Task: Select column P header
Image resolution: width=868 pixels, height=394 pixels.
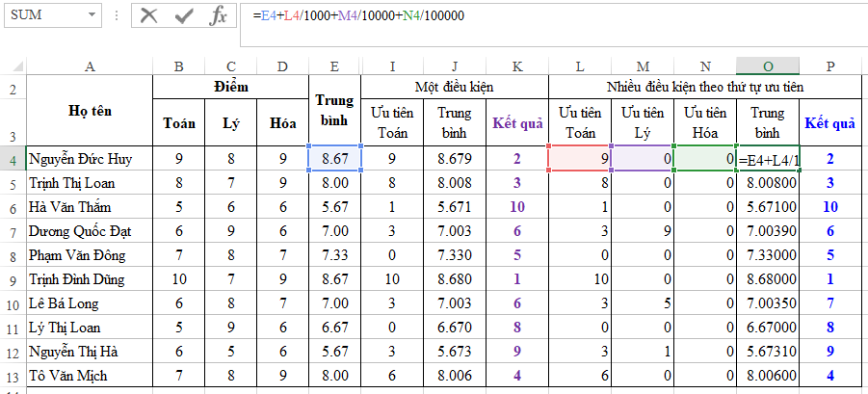Action: tap(830, 66)
